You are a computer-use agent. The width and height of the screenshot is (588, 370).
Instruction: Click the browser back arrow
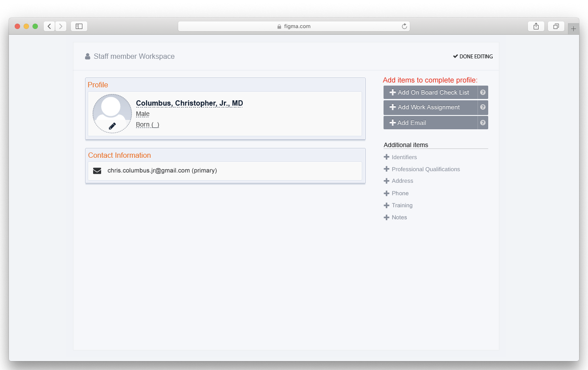click(x=49, y=26)
